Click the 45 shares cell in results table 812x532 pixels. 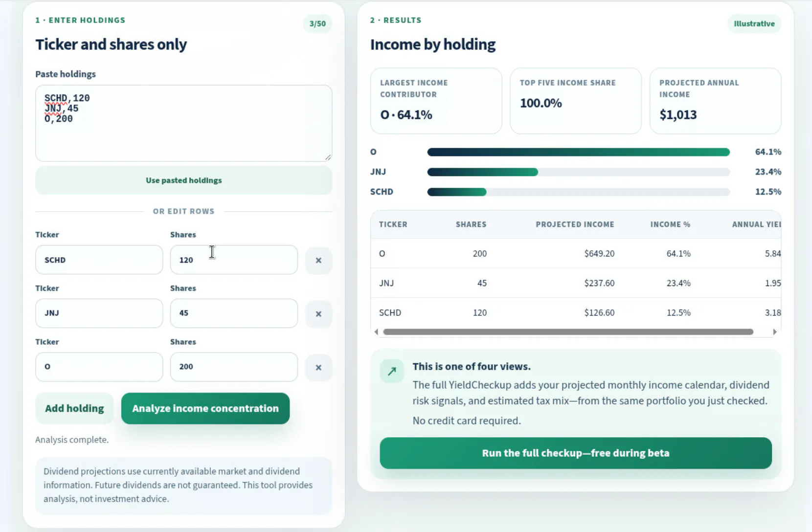click(482, 283)
